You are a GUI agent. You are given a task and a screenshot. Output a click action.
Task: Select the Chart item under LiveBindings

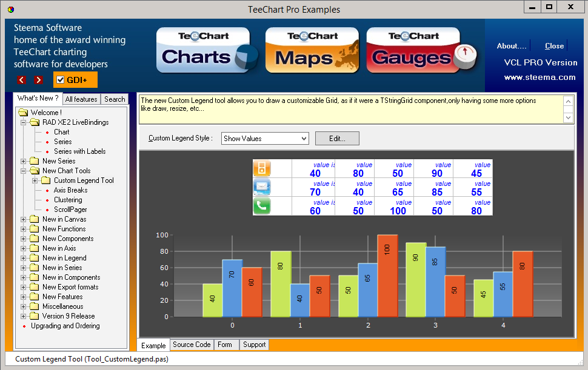[x=61, y=132]
